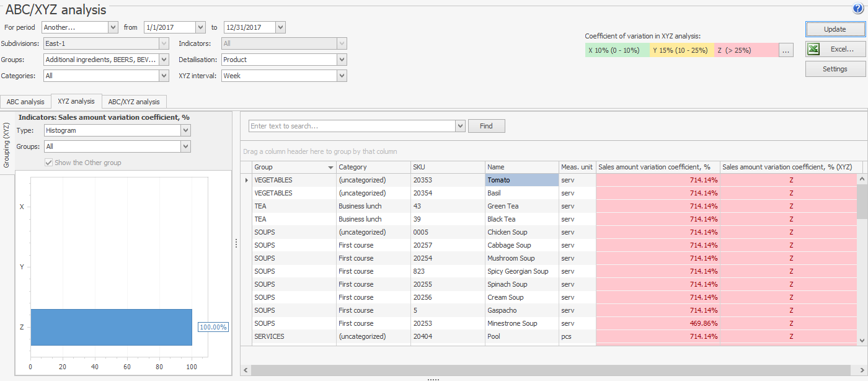Switch to the ABC/XYZ analysis tab
868x381 pixels.
[133, 102]
